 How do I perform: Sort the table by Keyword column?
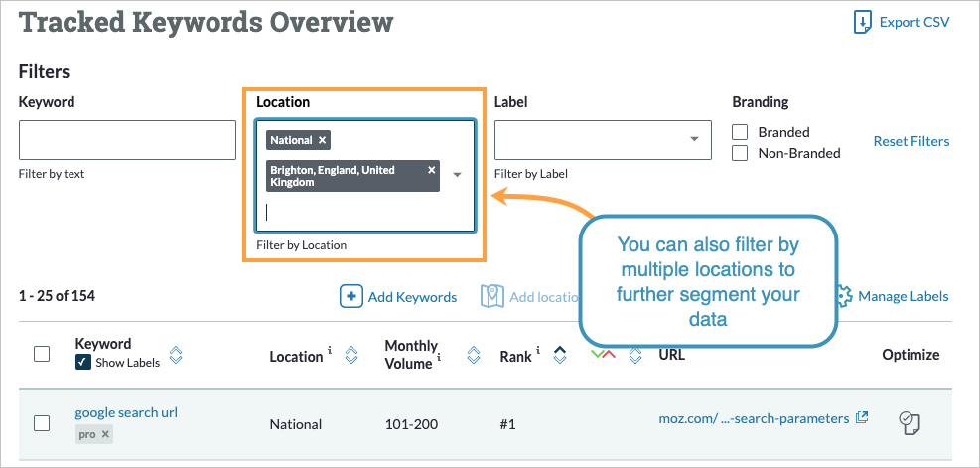(x=176, y=355)
